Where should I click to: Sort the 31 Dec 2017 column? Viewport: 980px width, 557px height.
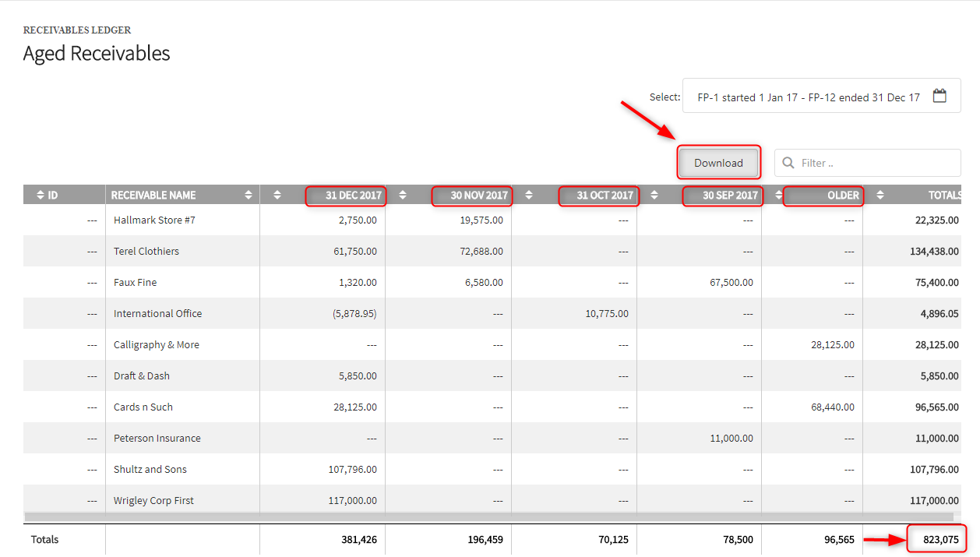coord(278,195)
